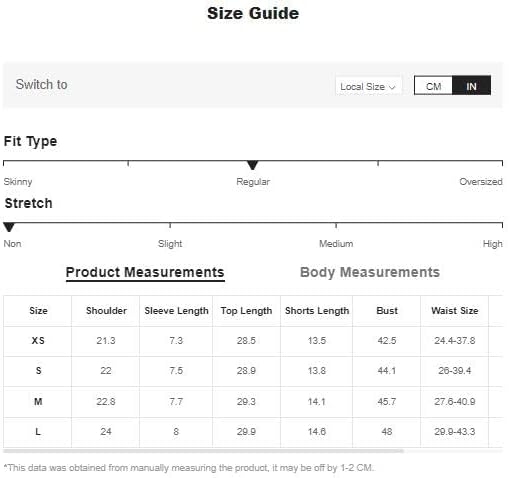Click the Stretch Non marker triangle
This screenshot has width=510, height=478.
[9, 227]
